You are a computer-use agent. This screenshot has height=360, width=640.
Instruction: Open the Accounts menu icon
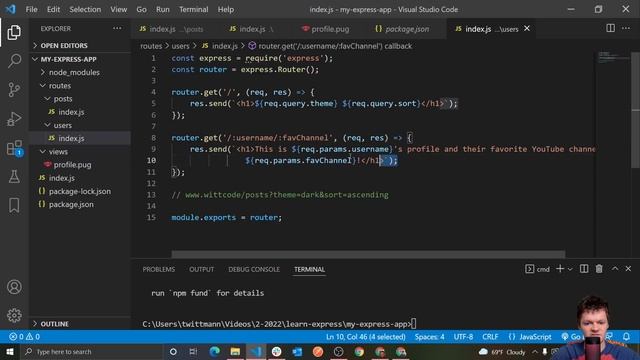[x=14, y=287]
